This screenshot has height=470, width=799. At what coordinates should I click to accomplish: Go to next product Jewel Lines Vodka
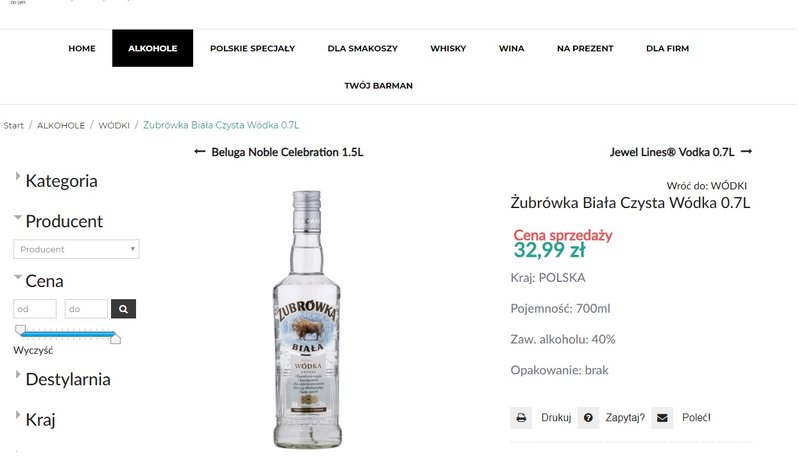pyautogui.click(x=681, y=152)
